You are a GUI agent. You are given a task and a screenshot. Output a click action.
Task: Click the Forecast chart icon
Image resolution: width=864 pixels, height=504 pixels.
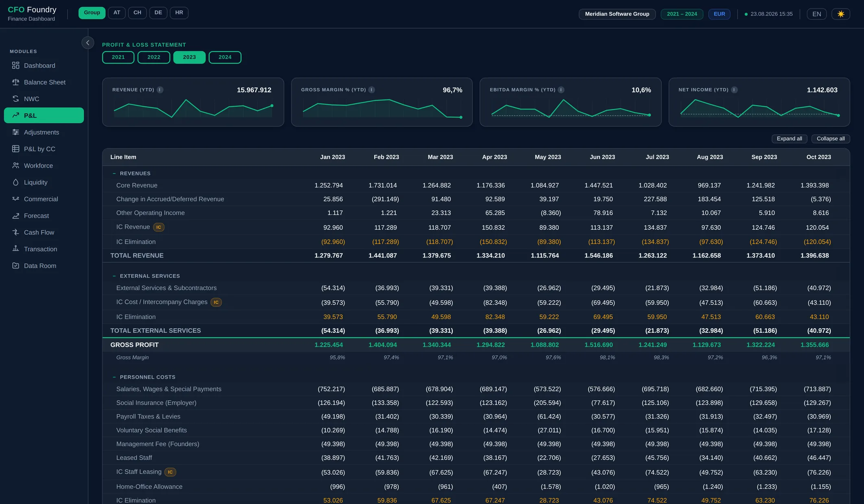click(15, 216)
